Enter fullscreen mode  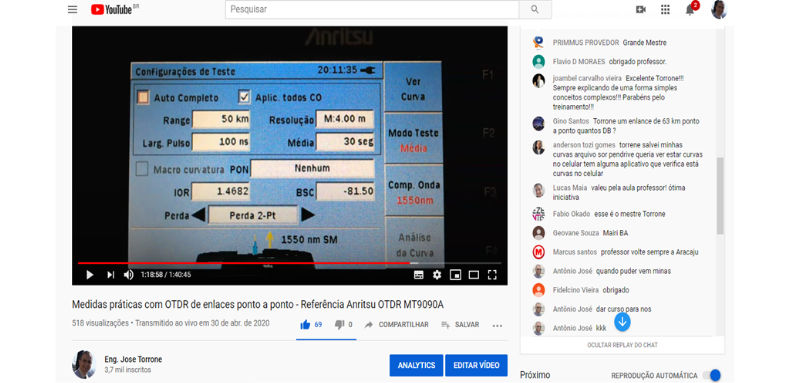click(x=492, y=275)
